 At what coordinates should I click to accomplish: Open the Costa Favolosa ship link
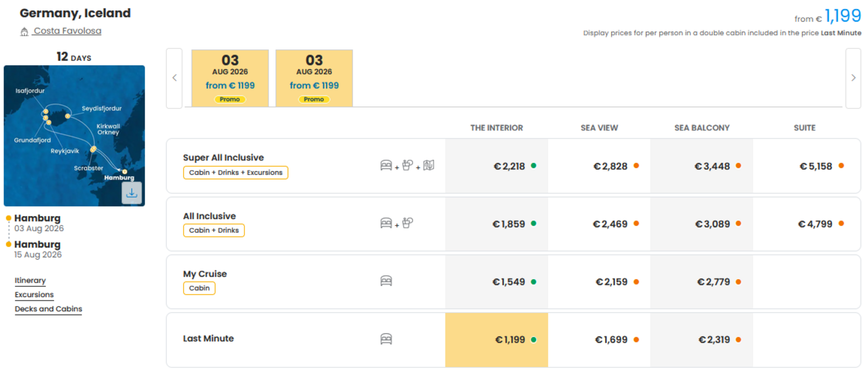click(x=67, y=31)
